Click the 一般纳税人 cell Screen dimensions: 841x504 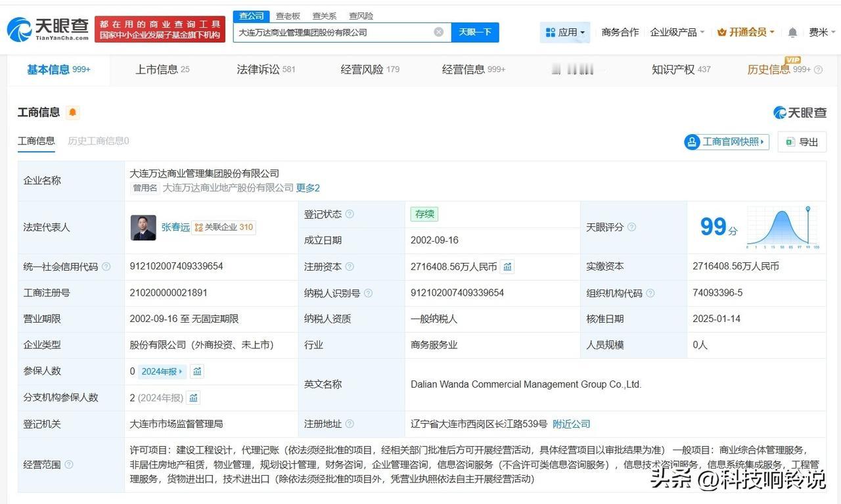[434, 319]
